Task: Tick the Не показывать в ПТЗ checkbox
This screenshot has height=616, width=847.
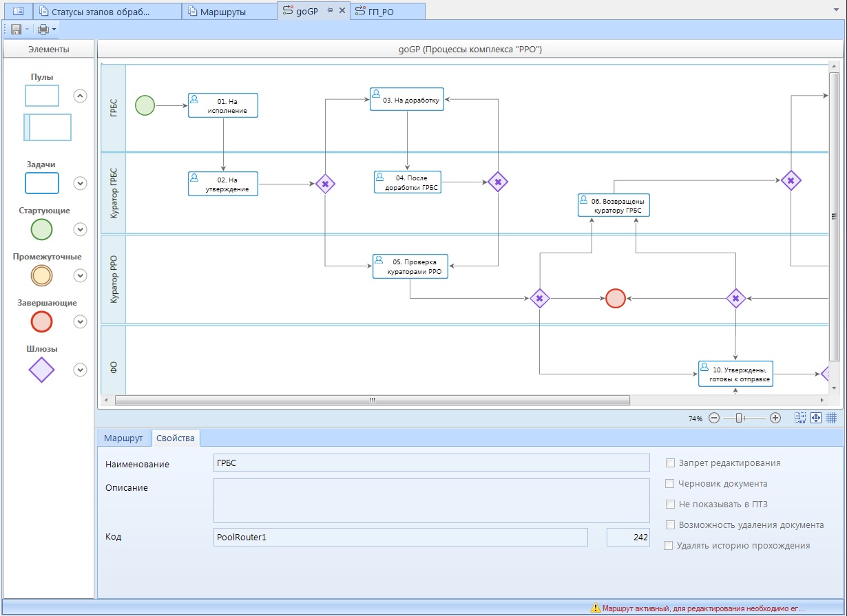Action: tap(670, 505)
